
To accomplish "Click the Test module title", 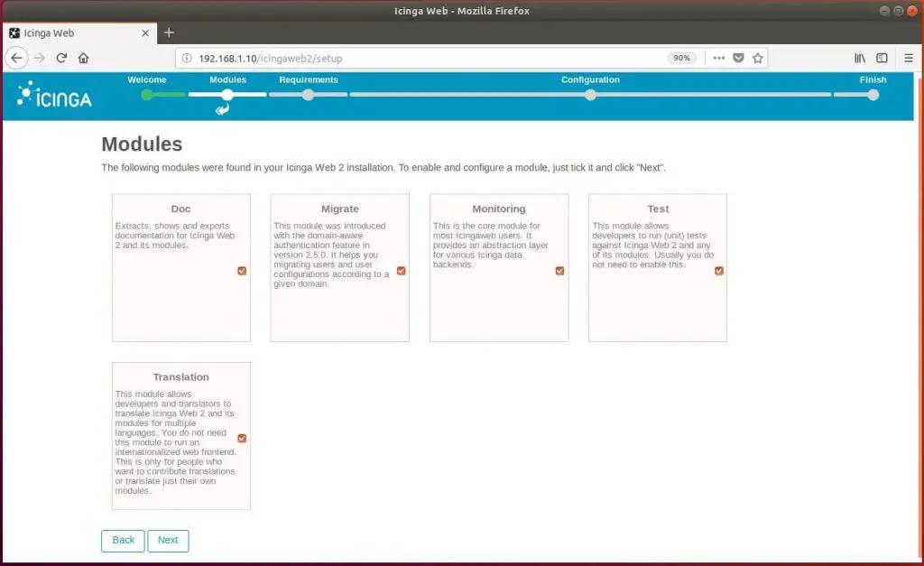I will [x=658, y=209].
